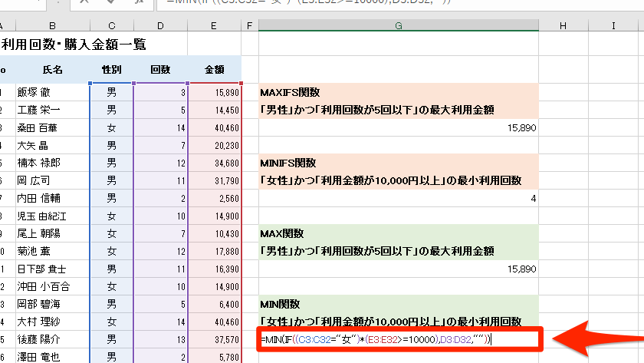This screenshot has height=363, width=644.
Task: Select the MINIFS関数 label cell
Action: (399, 163)
